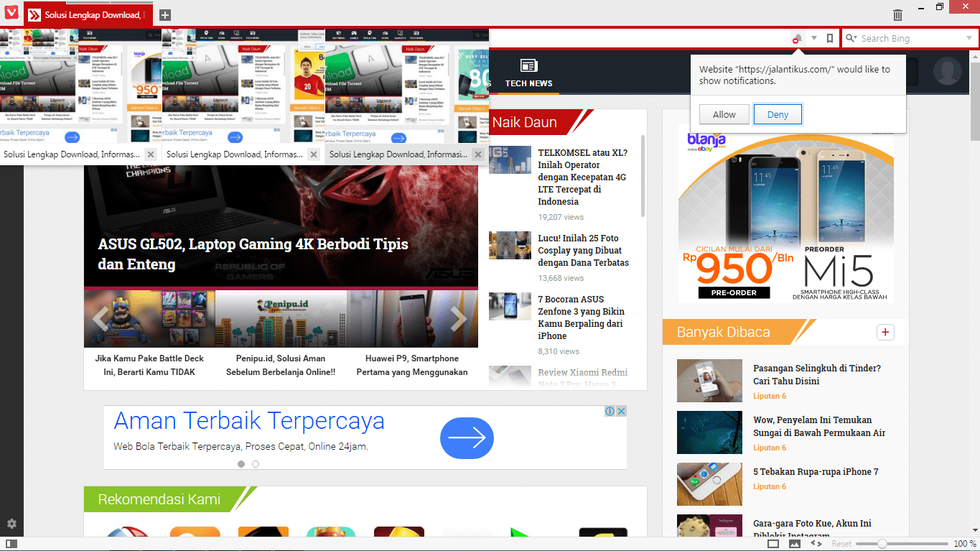This screenshot has height=551, width=980.
Task: Open Huawei P9 Smartphone article
Action: [x=412, y=365]
